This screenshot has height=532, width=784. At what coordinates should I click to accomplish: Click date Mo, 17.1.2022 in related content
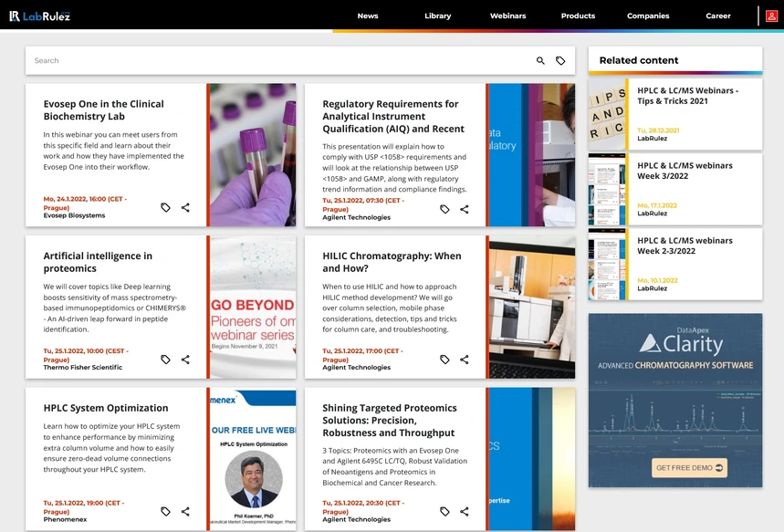(x=657, y=205)
